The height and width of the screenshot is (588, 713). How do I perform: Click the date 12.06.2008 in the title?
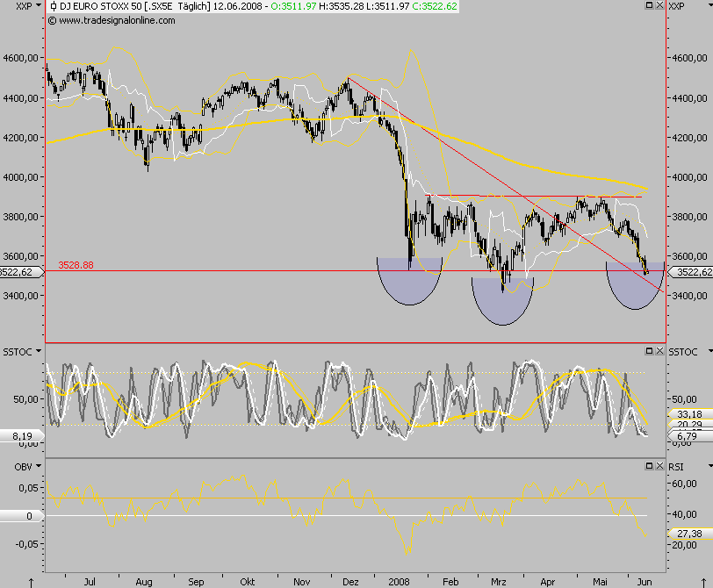tap(237, 6)
